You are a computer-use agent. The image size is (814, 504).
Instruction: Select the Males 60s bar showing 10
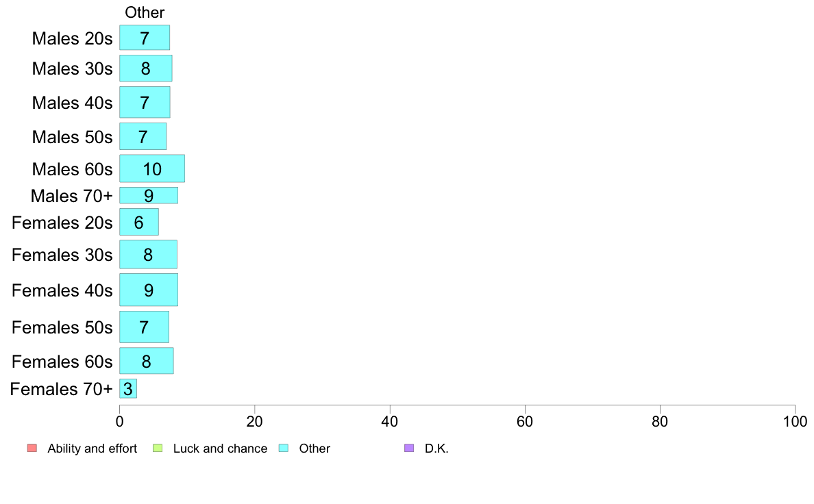click(152, 168)
